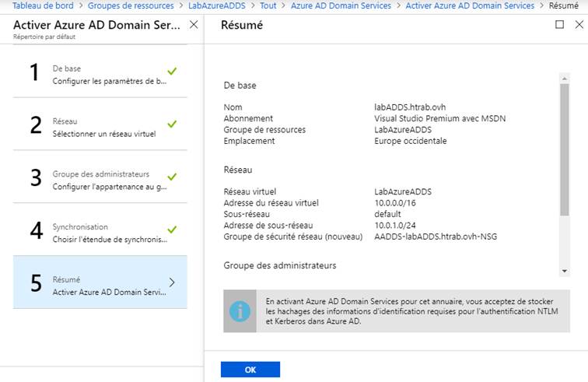Screen dimensions: 588x382
Task: Click the address value 10.0.0.0/16
Action: pyautogui.click(x=395, y=202)
